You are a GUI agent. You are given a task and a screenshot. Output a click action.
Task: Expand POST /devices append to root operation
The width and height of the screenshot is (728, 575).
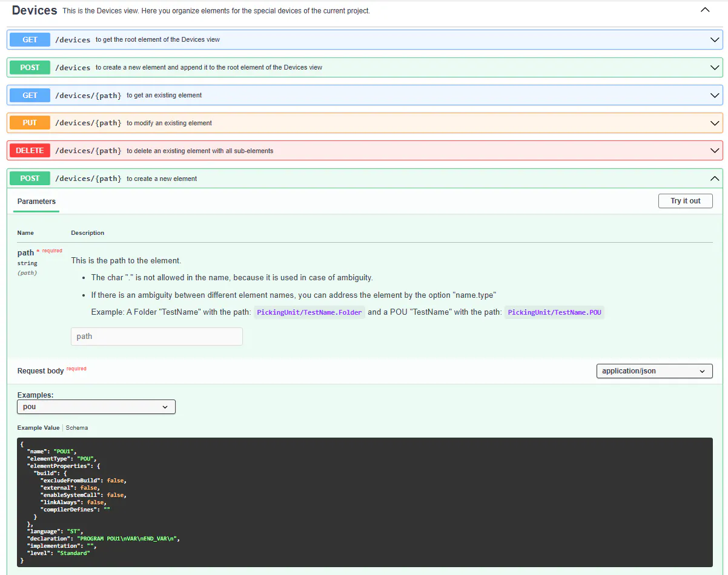[715, 67]
